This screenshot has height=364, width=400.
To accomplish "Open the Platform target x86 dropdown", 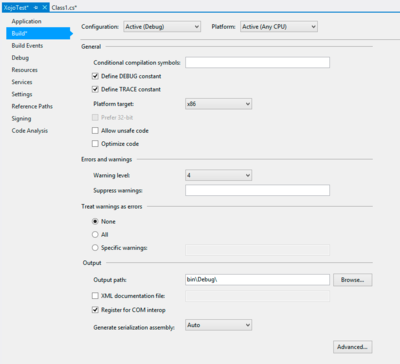I will pyautogui.click(x=218, y=104).
